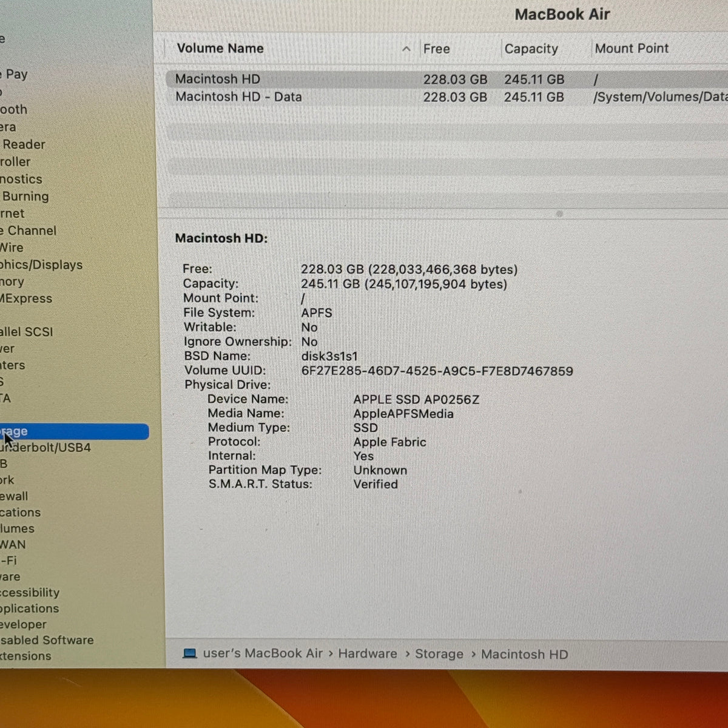
Task: Click the Macintosh HD: details heading
Action: [221, 238]
